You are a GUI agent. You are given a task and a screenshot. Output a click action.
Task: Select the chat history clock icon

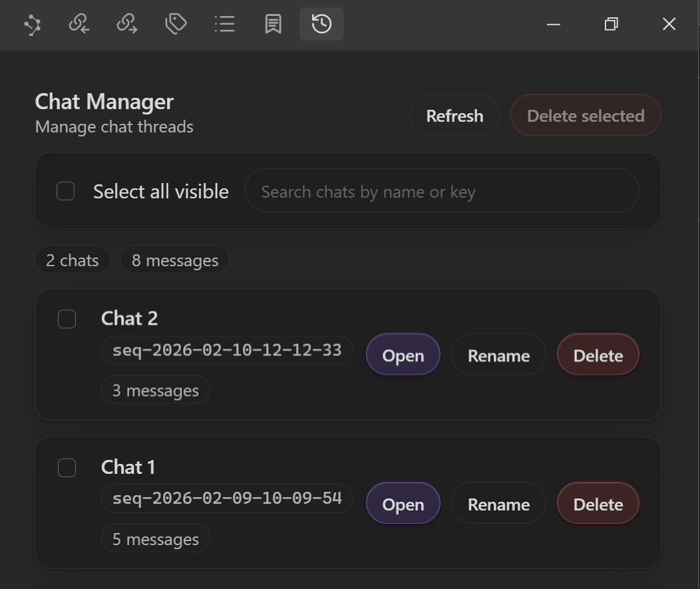tap(321, 25)
